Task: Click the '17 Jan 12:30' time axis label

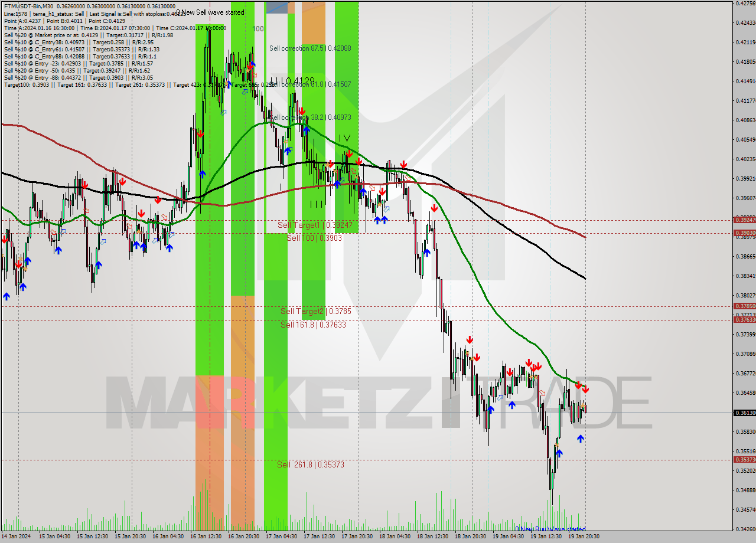Action: coord(320,537)
